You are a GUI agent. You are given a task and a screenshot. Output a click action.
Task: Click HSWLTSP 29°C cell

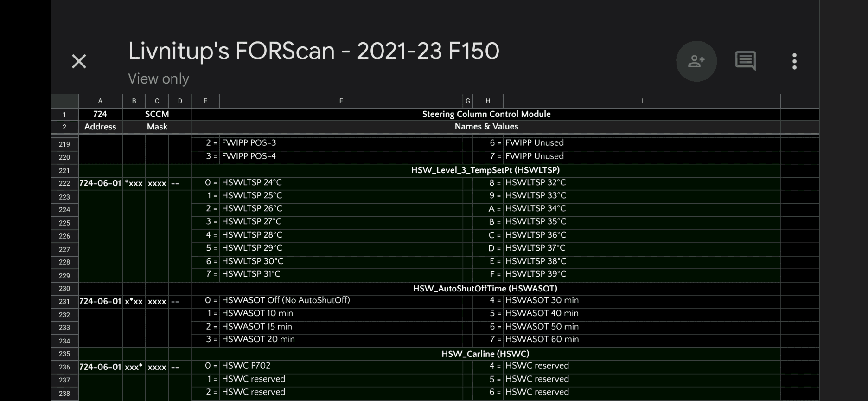point(341,248)
